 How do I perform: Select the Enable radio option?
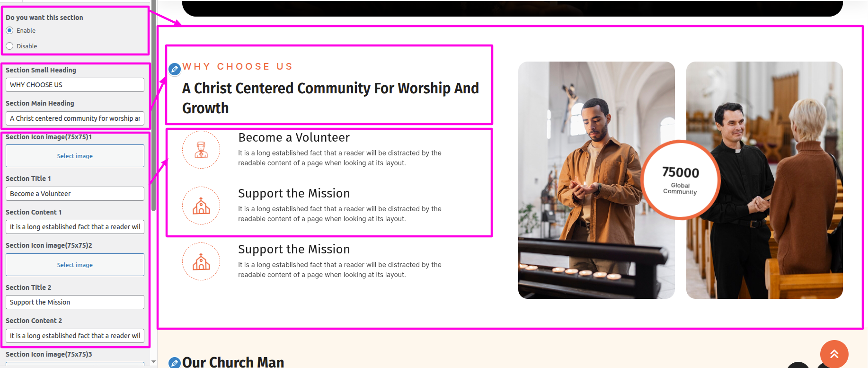click(x=9, y=30)
